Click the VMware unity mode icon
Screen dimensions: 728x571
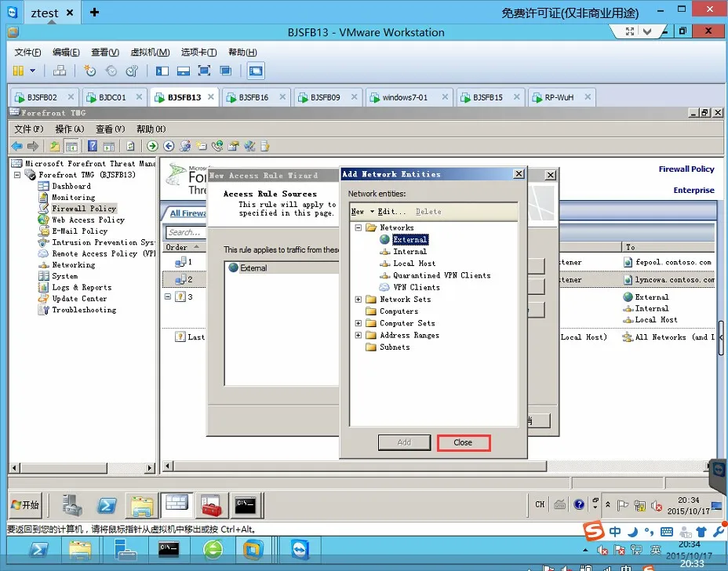pos(226,71)
